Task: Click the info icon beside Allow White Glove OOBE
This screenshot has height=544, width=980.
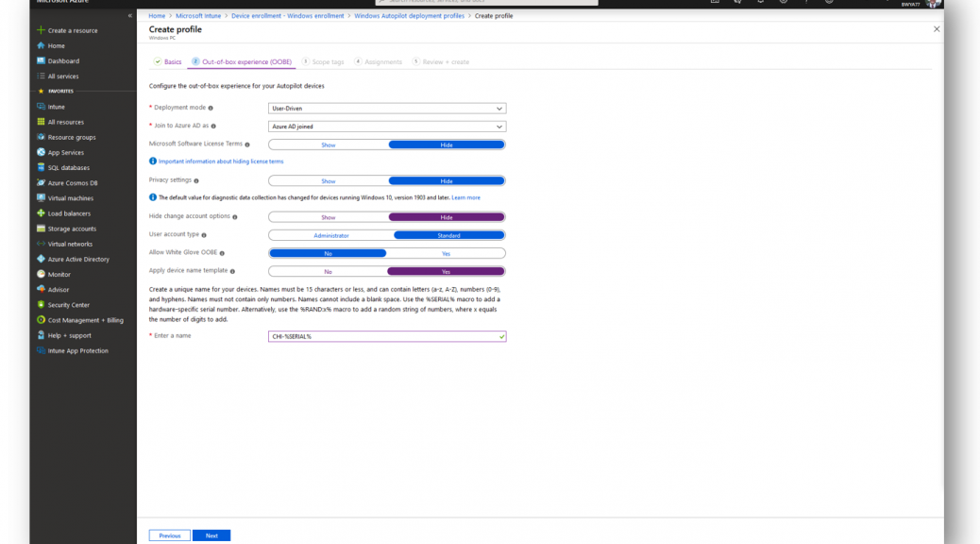Action: tap(222, 253)
